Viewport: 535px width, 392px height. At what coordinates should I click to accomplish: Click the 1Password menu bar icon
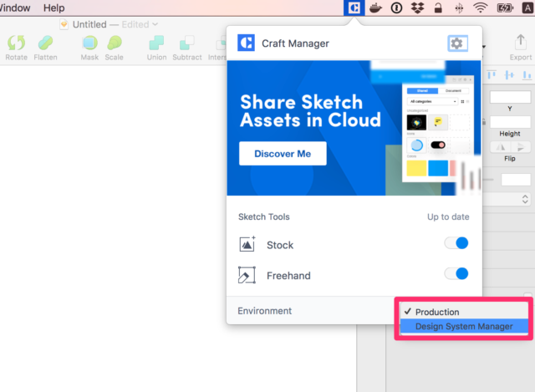click(396, 8)
